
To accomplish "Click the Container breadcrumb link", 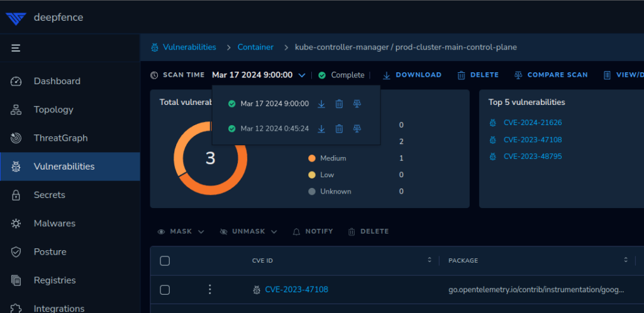I will click(255, 47).
